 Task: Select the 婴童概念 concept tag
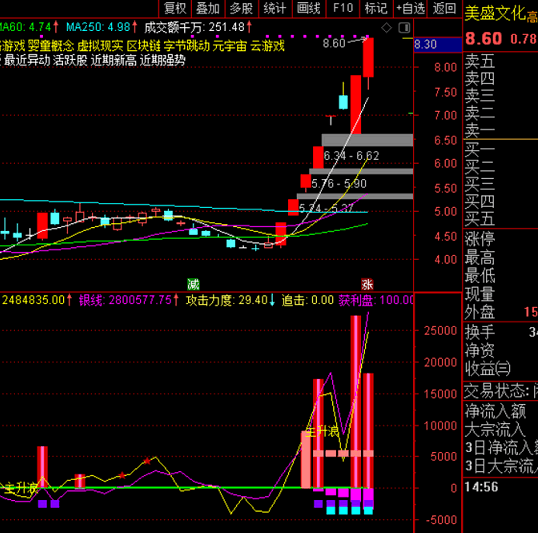coord(51,46)
